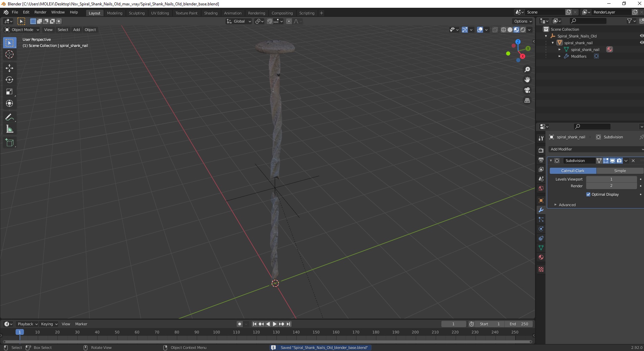Activate the Move tool
This screenshot has width=644, height=351.
[x=9, y=68]
